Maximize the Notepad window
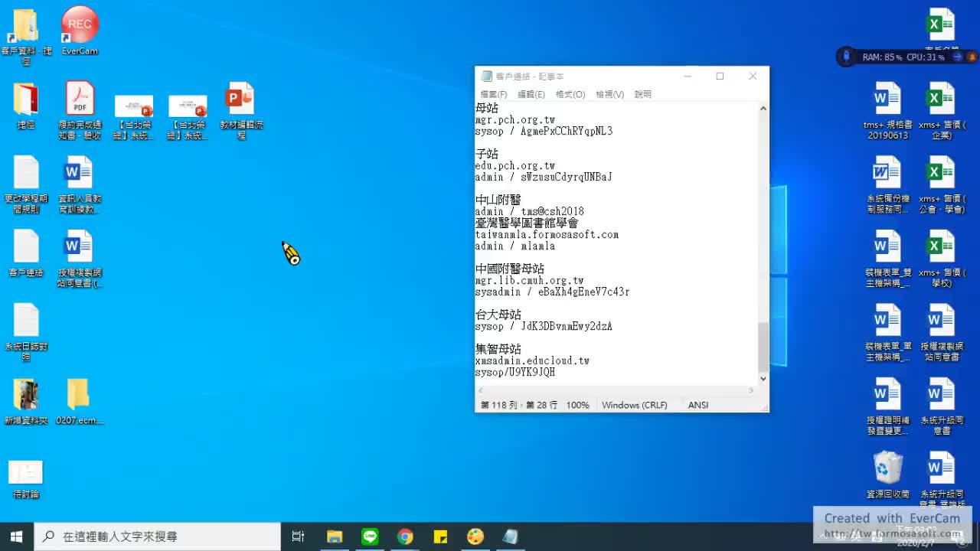980x551 pixels. pyautogui.click(x=720, y=76)
